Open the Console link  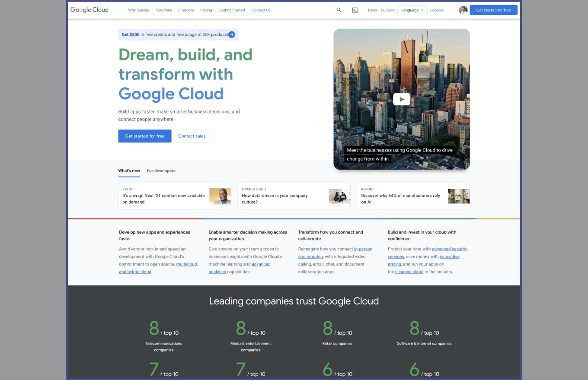click(436, 10)
